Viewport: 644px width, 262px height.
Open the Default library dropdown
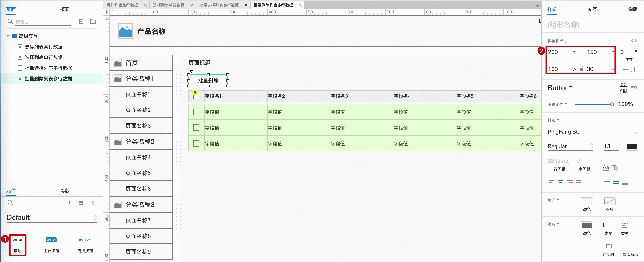click(52, 217)
